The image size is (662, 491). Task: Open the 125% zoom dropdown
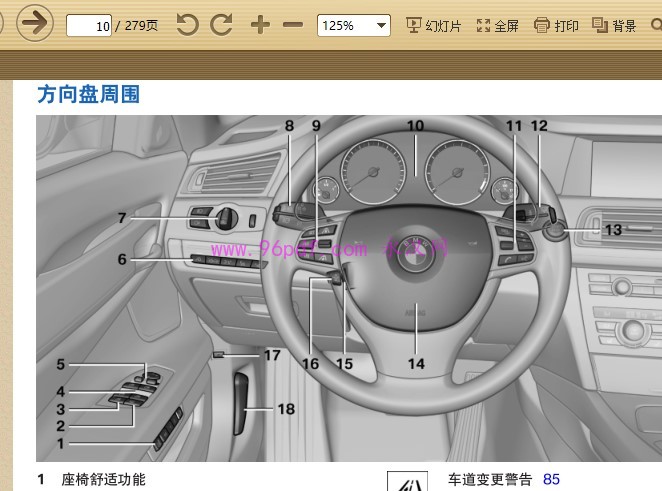(354, 25)
